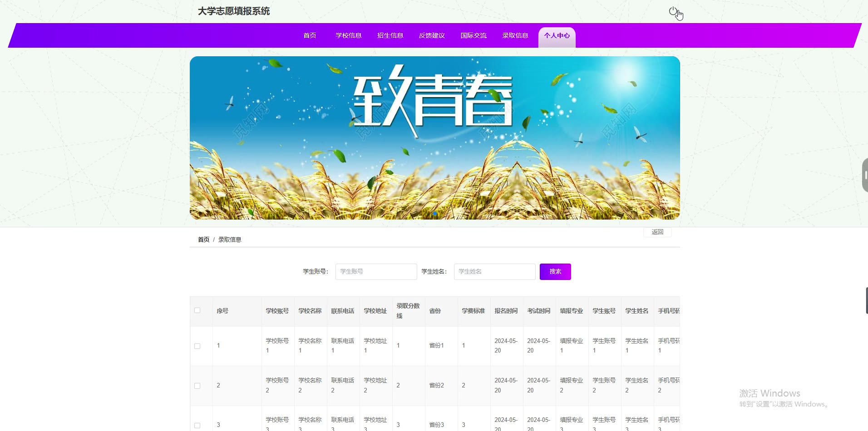The height and width of the screenshot is (431, 868).
Task: Click row 2 考试时间 2024-05-20 cell
Action: tap(539, 386)
